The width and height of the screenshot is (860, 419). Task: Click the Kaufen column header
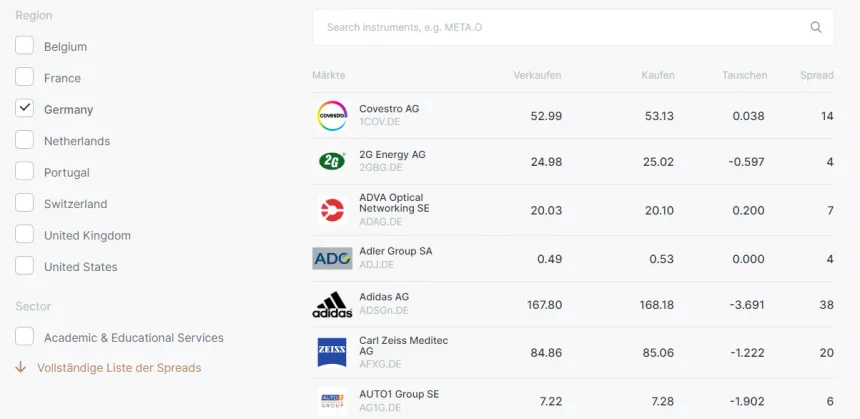point(658,75)
